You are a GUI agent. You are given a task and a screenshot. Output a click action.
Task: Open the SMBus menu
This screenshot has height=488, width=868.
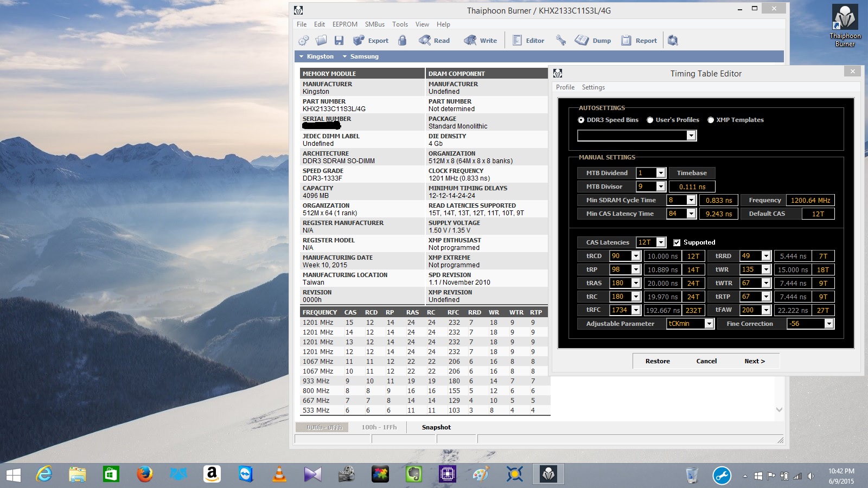tap(375, 24)
